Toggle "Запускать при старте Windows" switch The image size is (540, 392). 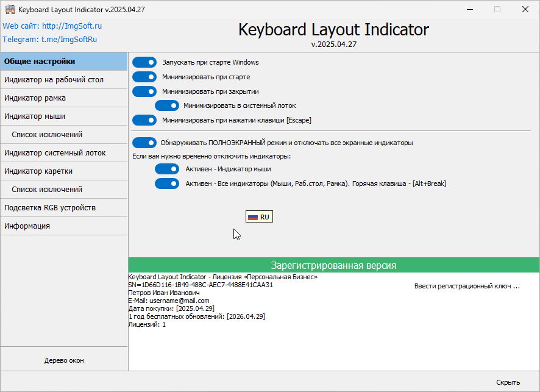144,62
